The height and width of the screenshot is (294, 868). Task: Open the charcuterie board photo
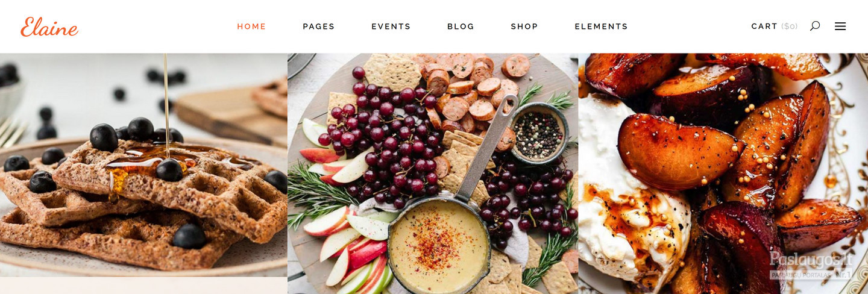pyautogui.click(x=433, y=174)
